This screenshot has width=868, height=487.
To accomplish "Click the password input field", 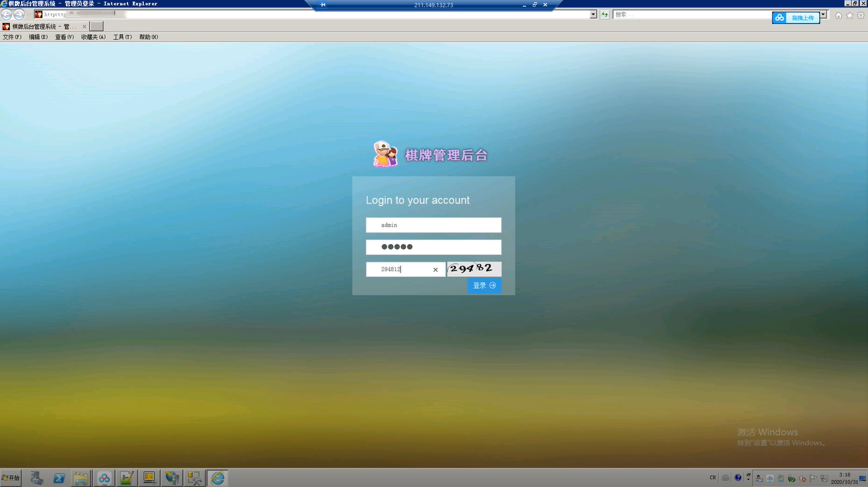I will [x=433, y=247].
